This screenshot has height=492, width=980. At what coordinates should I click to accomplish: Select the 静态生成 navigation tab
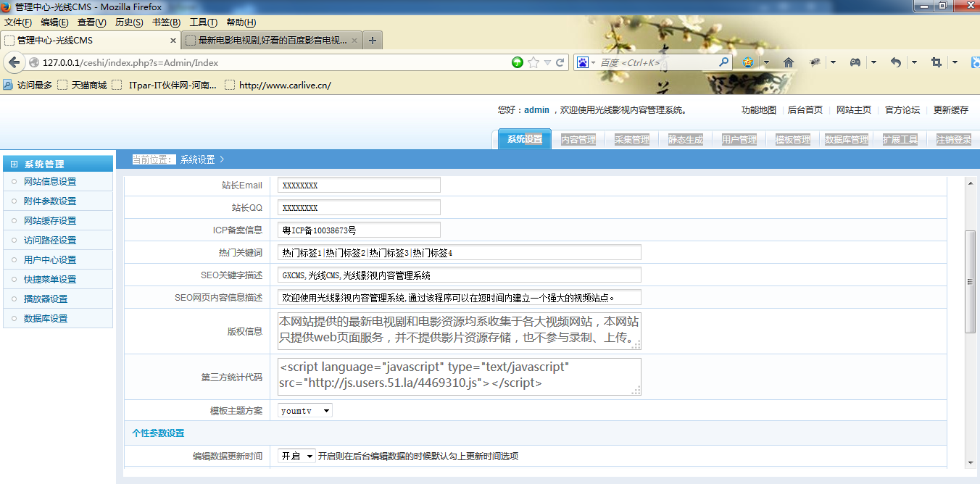686,140
